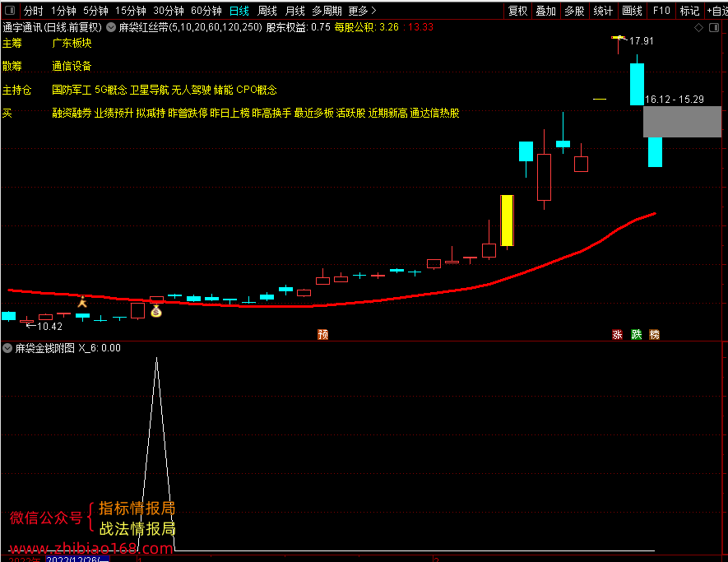The image size is (728, 562).
Task: Open F10 company info
Action: click(x=661, y=11)
